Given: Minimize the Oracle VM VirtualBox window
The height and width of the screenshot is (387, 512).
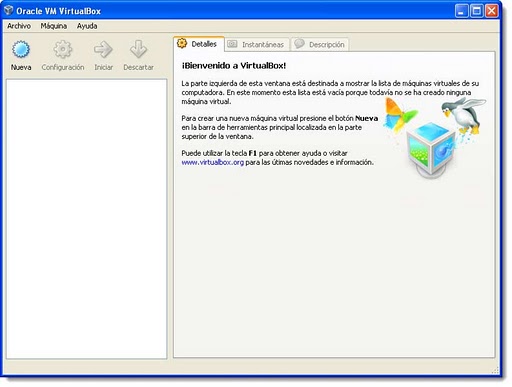Looking at the screenshot, I should click(462, 11).
